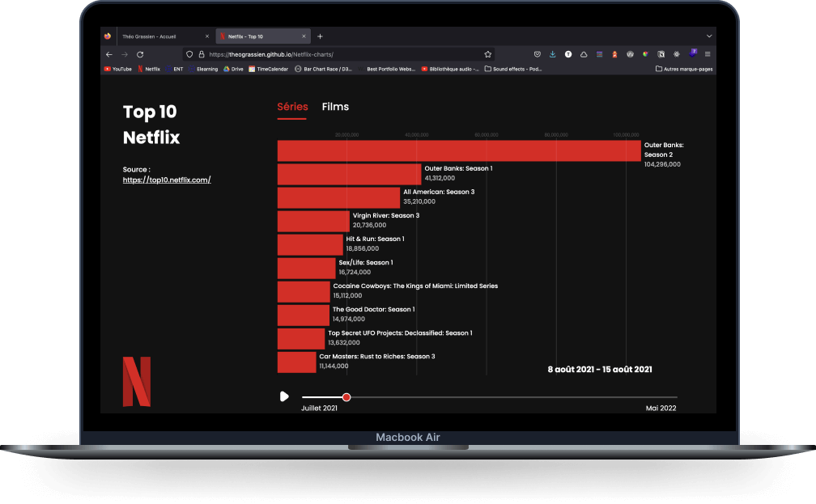Click the cloud extension icon

[x=584, y=54]
